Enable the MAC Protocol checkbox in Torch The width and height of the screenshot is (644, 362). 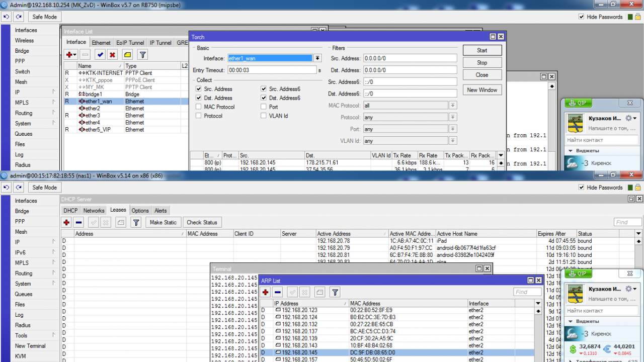tap(199, 107)
